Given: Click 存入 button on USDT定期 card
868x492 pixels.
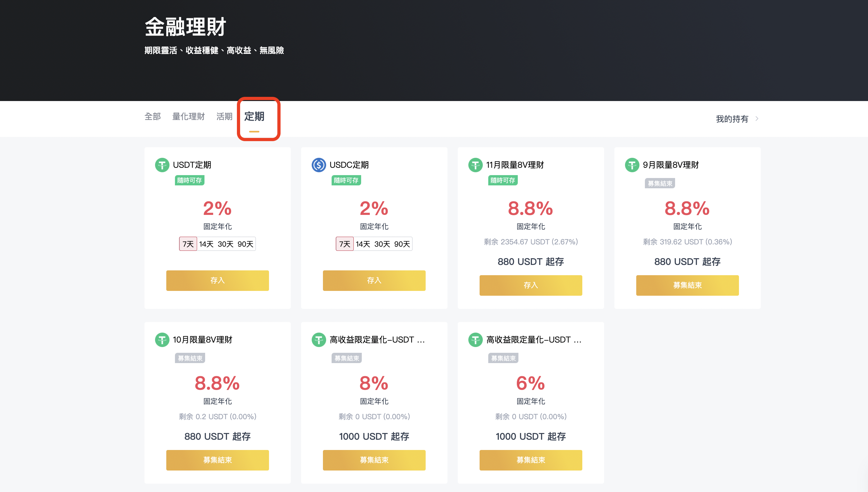Looking at the screenshot, I should pos(217,280).
